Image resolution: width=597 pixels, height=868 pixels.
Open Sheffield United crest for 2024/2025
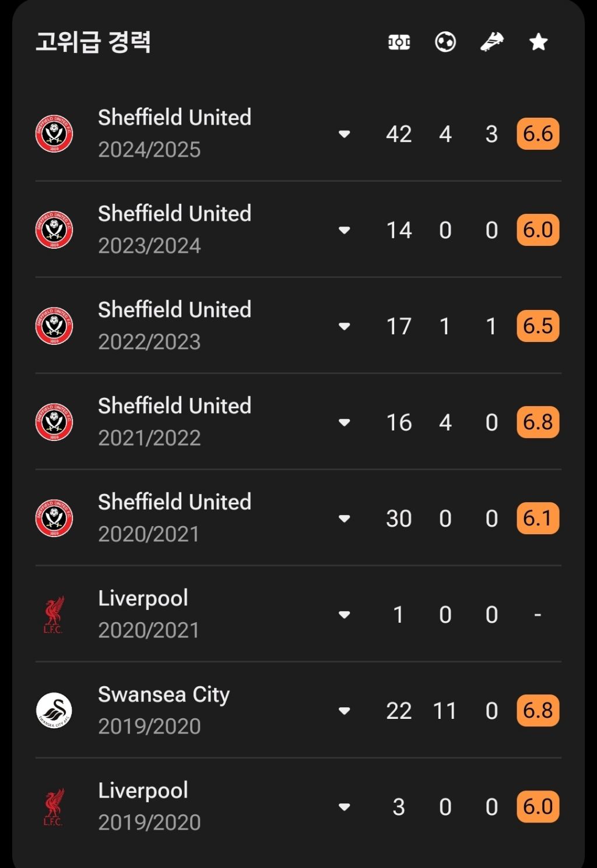point(54,133)
